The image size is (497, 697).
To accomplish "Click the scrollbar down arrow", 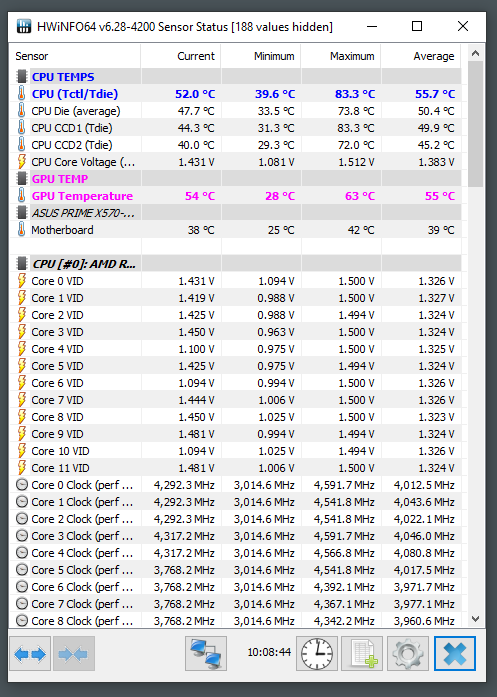I will (x=475, y=619).
